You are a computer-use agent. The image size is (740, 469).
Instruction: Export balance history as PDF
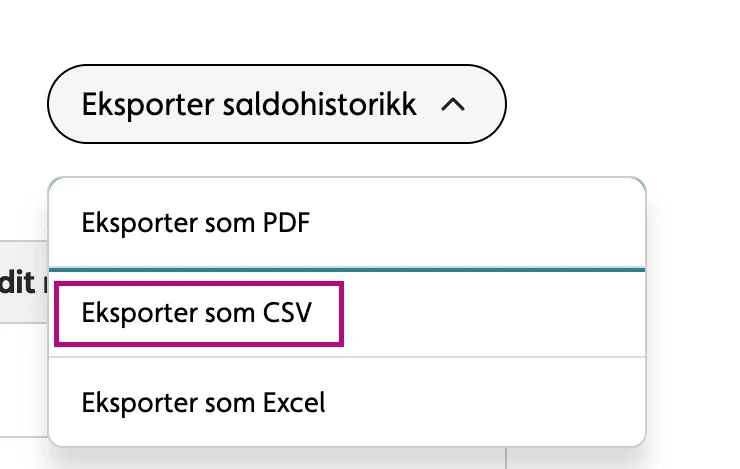point(196,222)
